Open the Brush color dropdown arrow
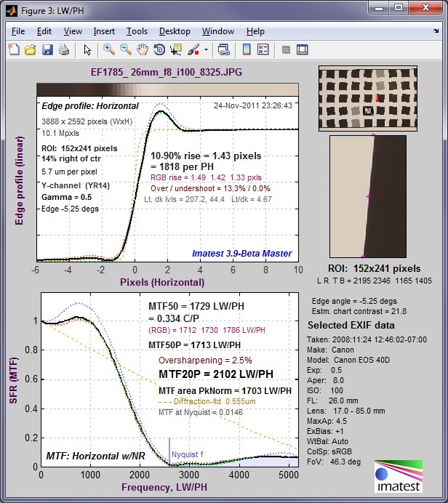 pyautogui.click(x=206, y=49)
